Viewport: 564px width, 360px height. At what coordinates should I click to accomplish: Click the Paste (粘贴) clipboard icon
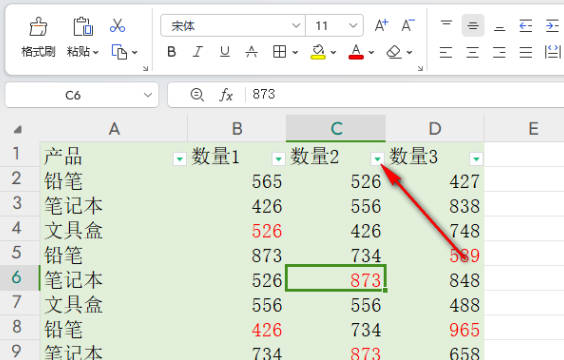click(83, 27)
